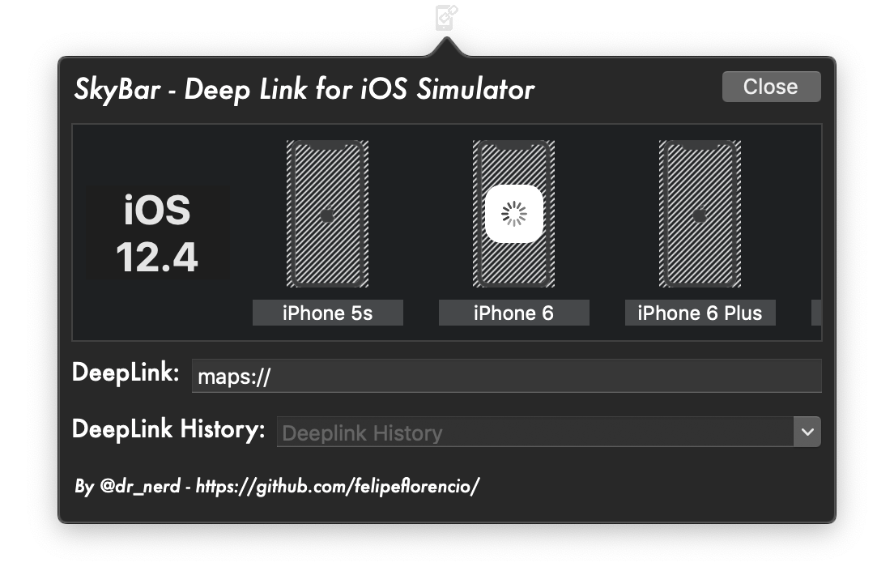Select the iPhone 6 simulator thumbnail
This screenshot has width=894, height=588.
(x=513, y=214)
